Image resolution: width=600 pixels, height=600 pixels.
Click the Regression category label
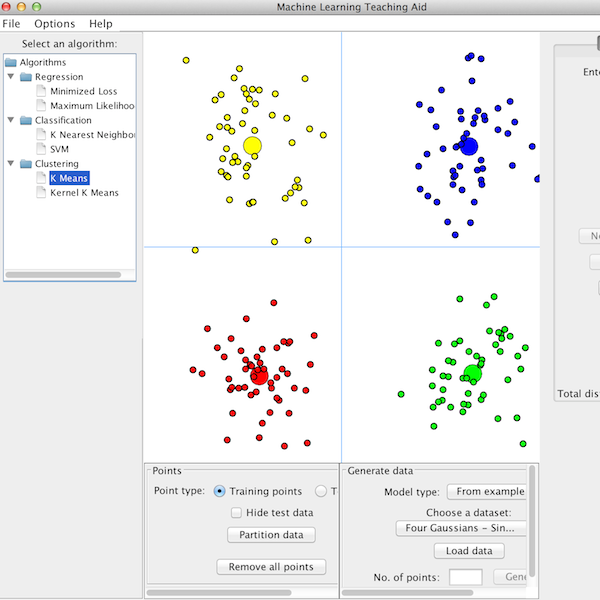coord(59,77)
